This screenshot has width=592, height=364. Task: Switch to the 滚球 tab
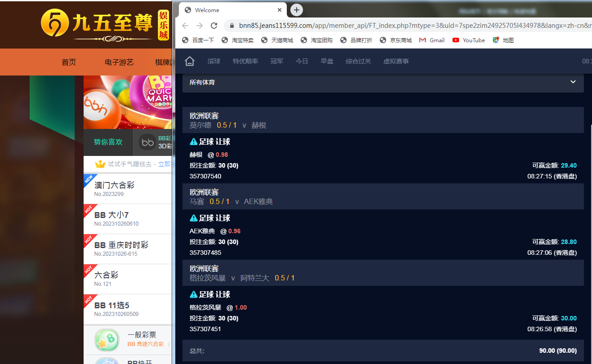(214, 61)
